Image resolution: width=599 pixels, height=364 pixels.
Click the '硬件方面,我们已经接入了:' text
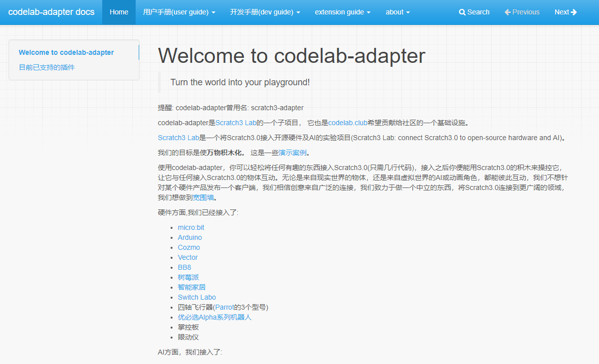(x=198, y=212)
